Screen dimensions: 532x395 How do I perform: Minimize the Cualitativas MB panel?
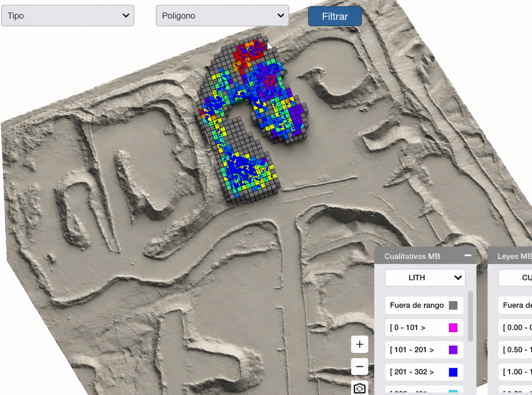468,256
